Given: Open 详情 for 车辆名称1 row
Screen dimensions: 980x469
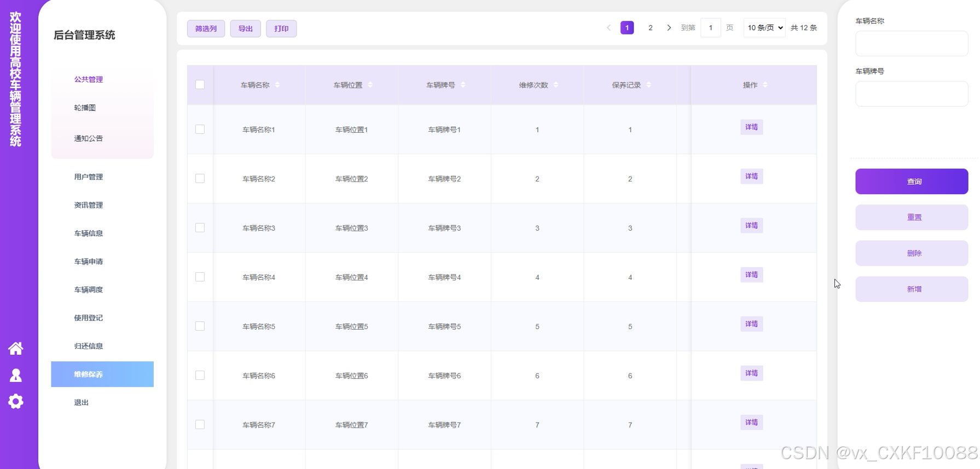Looking at the screenshot, I should 752,127.
